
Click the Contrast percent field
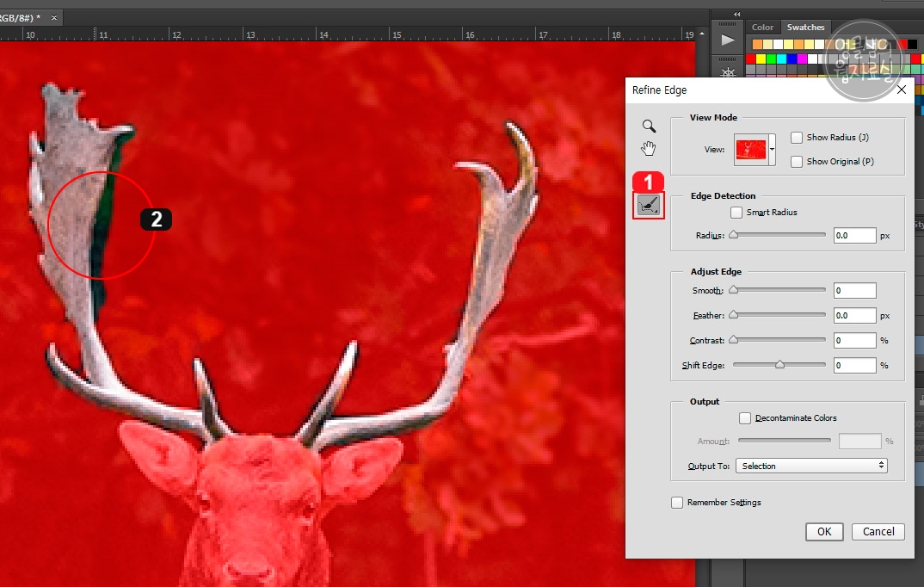tap(854, 340)
